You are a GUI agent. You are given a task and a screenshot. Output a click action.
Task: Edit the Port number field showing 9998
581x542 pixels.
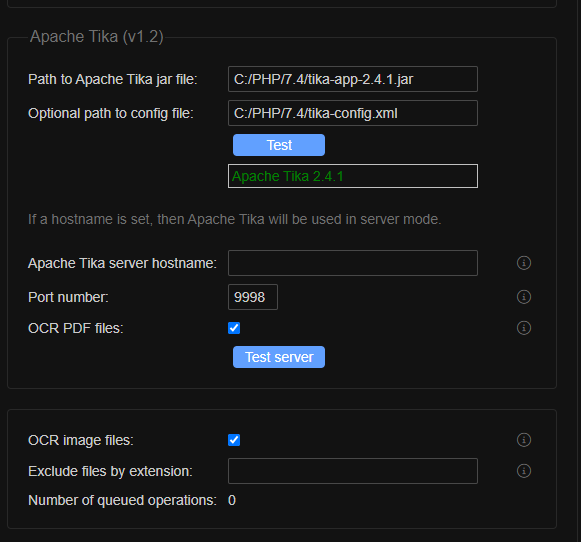253,297
